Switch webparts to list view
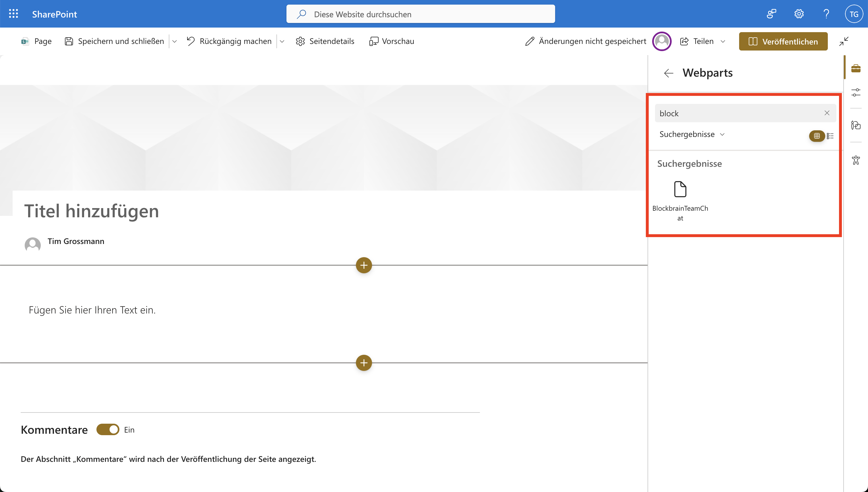The image size is (868, 492). pyautogui.click(x=830, y=136)
